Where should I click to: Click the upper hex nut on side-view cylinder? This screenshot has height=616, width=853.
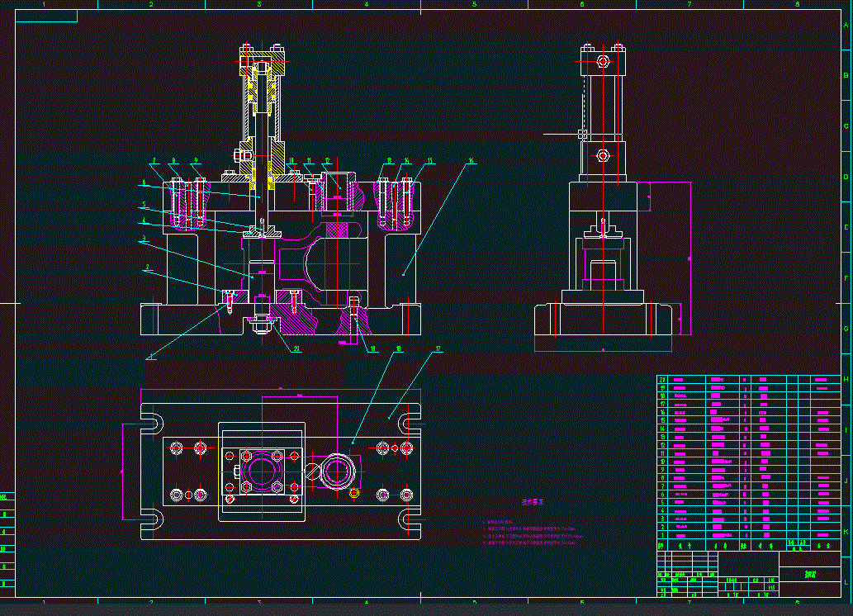tap(603, 60)
